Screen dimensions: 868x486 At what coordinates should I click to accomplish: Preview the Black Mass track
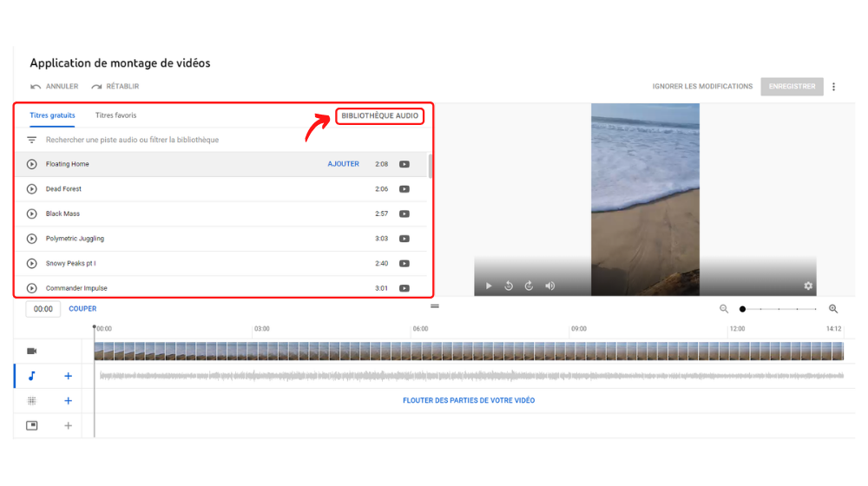(x=31, y=213)
